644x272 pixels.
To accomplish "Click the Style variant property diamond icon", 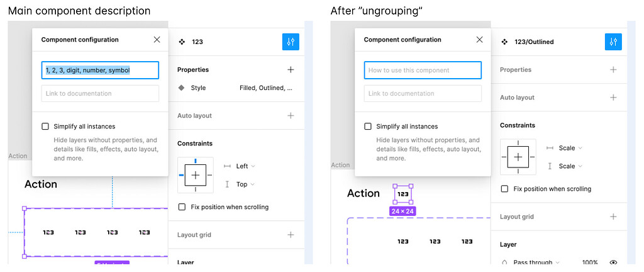I will [x=182, y=88].
